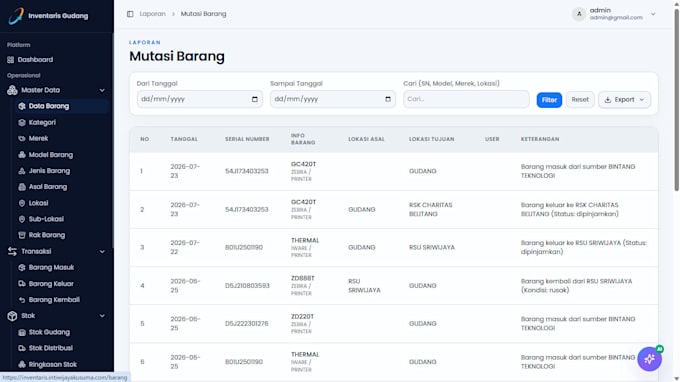This screenshot has height=382, width=680.
Task: Open the Export dropdown
Action: [624, 100]
